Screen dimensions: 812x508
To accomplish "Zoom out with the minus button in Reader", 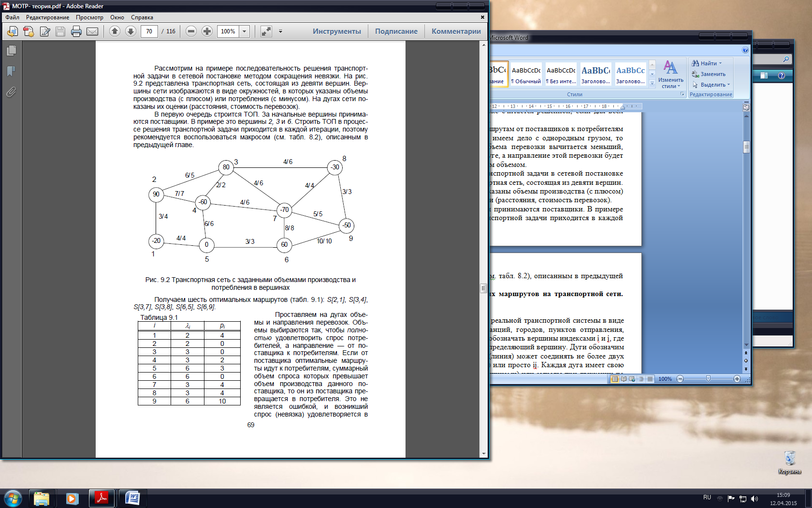I will (191, 31).
